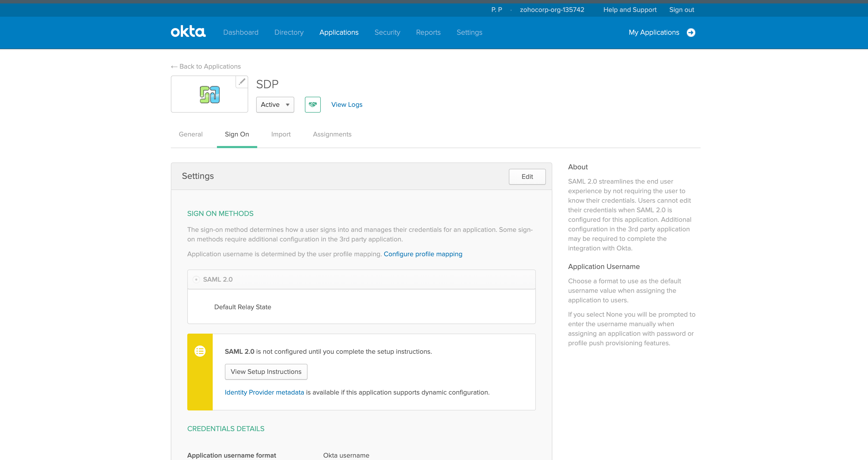Viewport: 868px width, 460px height.
Task: Switch to the Assignments tab
Action: tap(332, 134)
